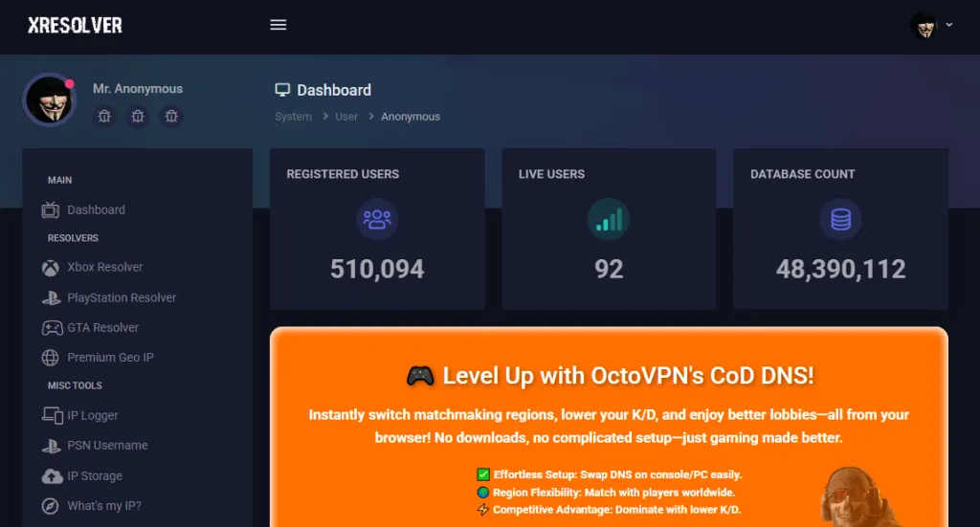The height and width of the screenshot is (527, 980).
Task: Click the middle bug icon under Mr. Anonymous
Action: (138, 116)
